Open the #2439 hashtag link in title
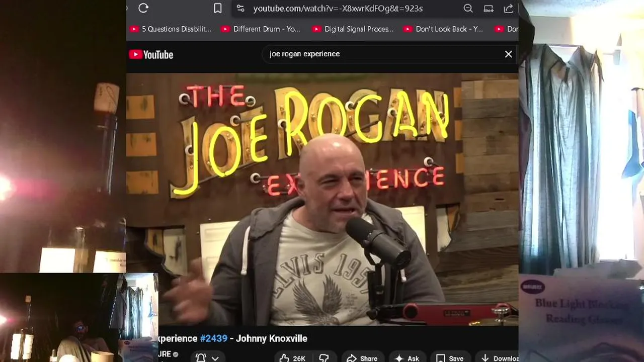This screenshot has width=644, height=362. click(x=214, y=338)
